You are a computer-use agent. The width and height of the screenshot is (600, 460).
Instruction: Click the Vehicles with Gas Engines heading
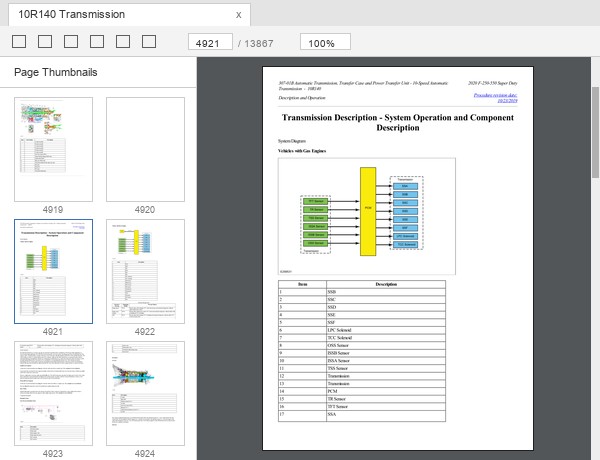pyautogui.click(x=302, y=151)
